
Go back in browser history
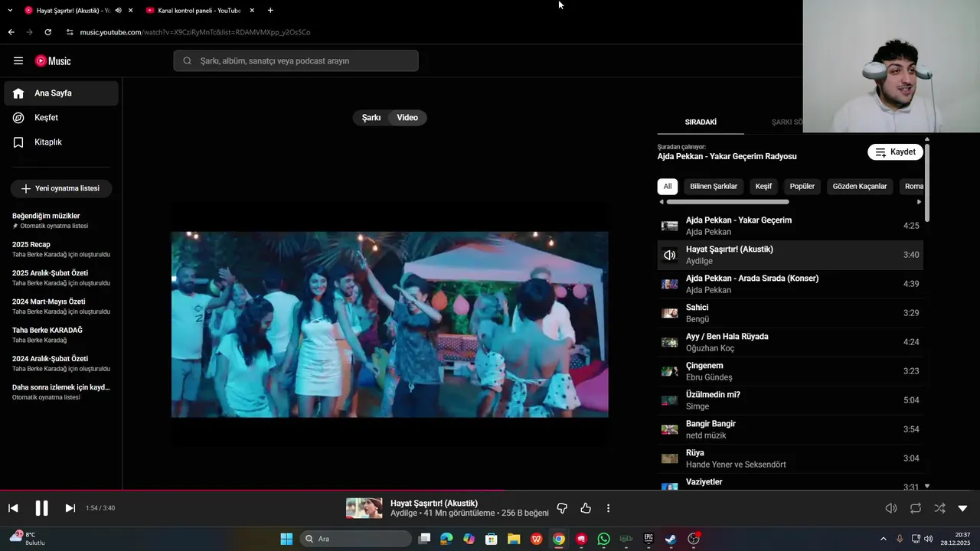click(x=11, y=32)
